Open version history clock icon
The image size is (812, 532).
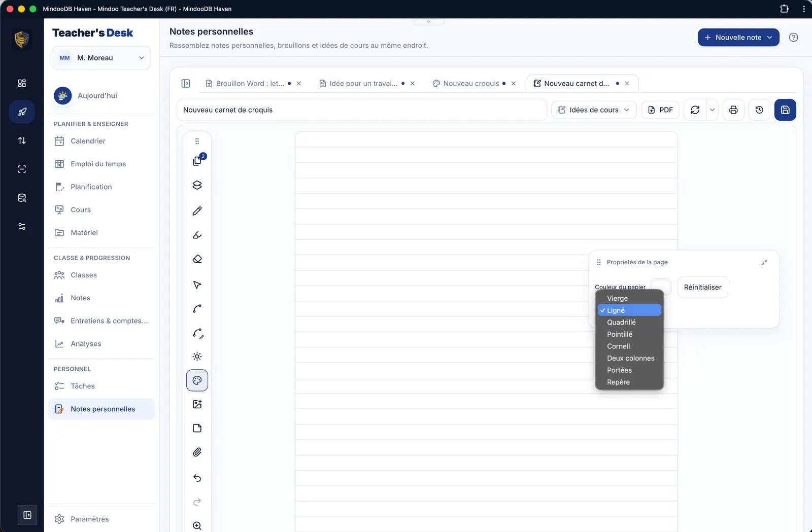pos(759,110)
